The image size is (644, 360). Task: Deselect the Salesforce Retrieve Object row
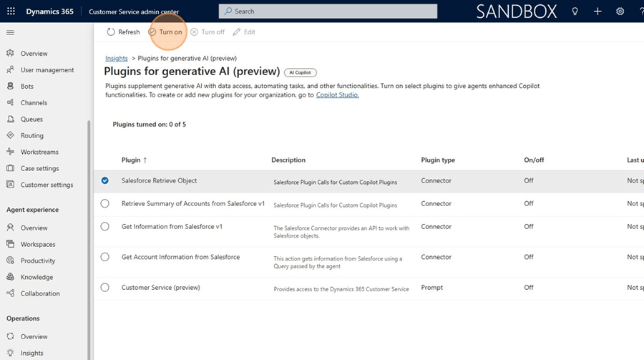(x=105, y=181)
